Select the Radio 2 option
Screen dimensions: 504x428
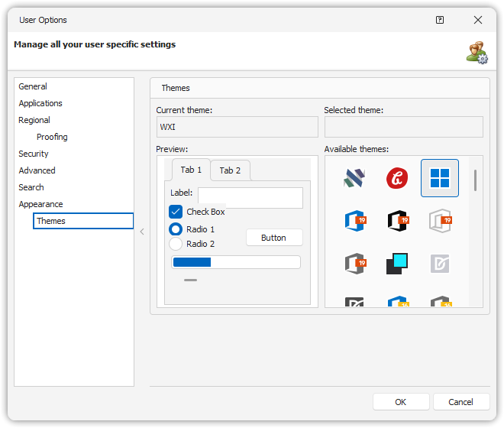176,244
